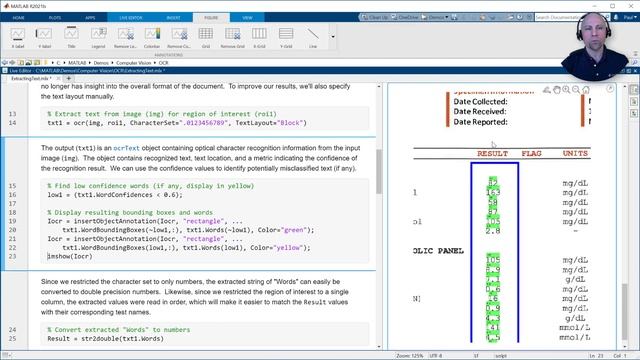This screenshot has width=640, height=360.
Task: Open the ocrText documentation link
Action: pos(126,148)
